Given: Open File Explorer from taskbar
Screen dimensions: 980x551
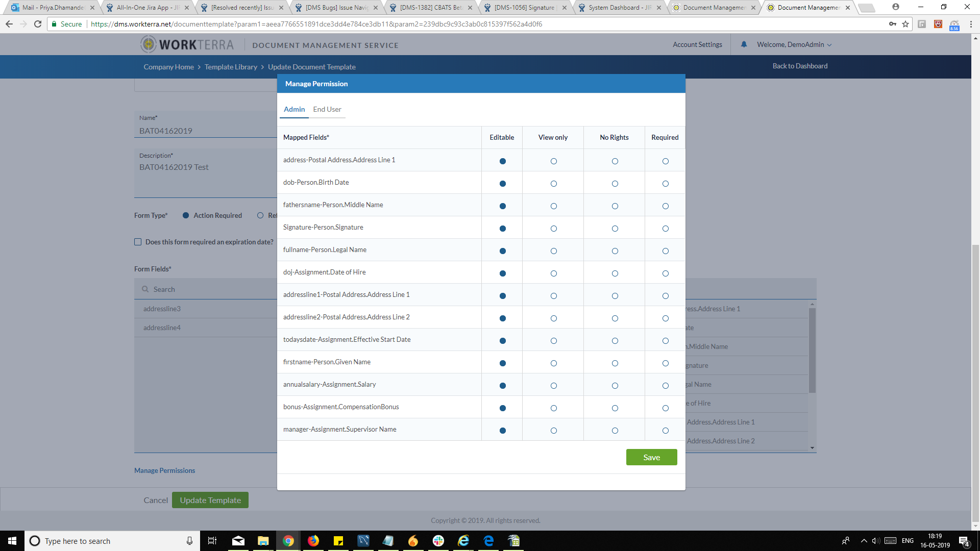Looking at the screenshot, I should click(263, 541).
